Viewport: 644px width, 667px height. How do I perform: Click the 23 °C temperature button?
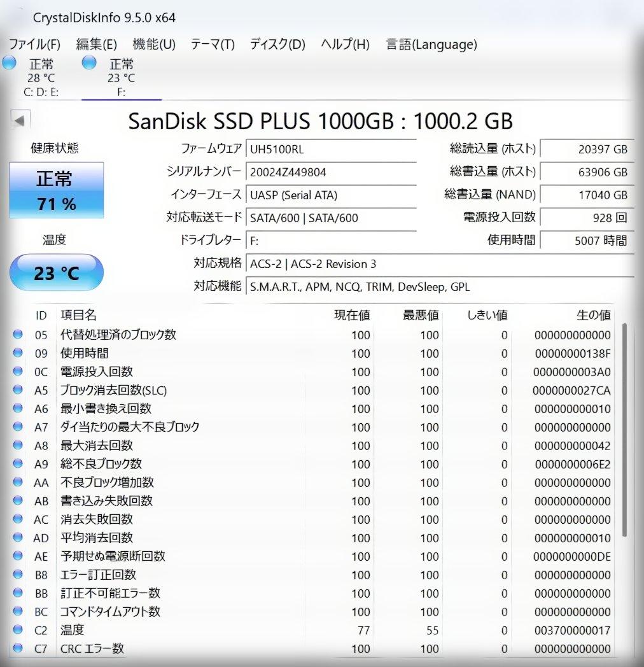pos(57,272)
